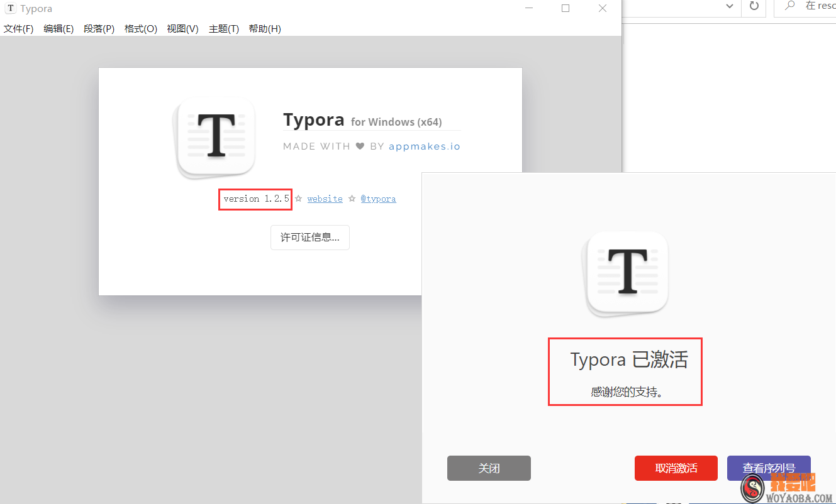This screenshot has height=504, width=836.
Task: Open the 格式(O) menu
Action: (141, 29)
